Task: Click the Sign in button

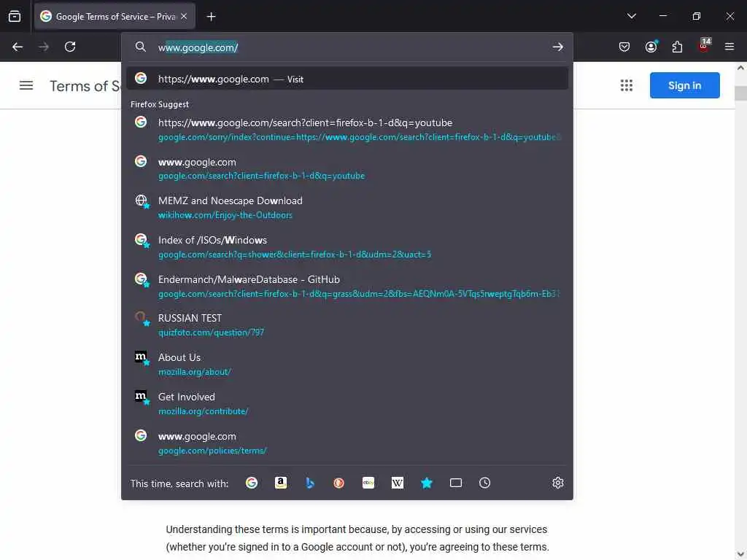Action: point(684,85)
